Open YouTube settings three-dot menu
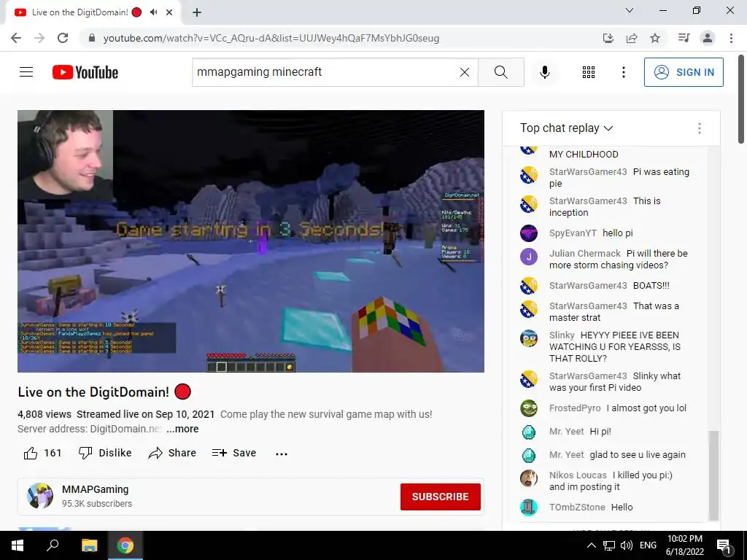This screenshot has height=560, width=747. (623, 72)
